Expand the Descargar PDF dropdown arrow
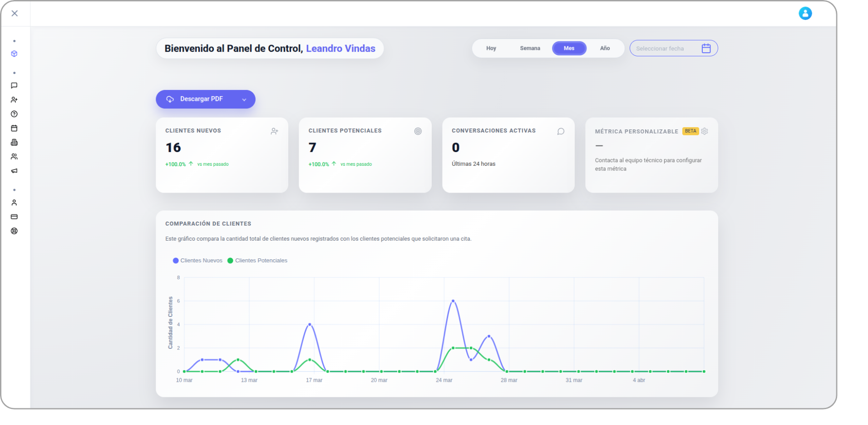This screenshot has height=425, width=868. (244, 99)
